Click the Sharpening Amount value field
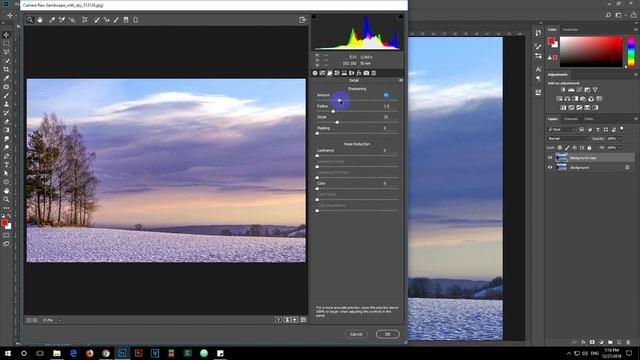This screenshot has height=360, width=640. (387, 95)
